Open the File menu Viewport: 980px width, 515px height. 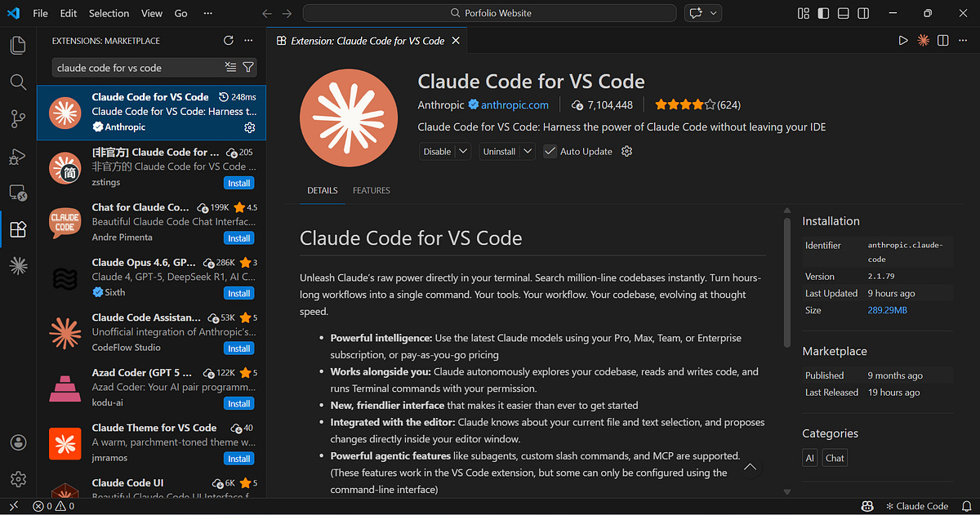coord(41,13)
